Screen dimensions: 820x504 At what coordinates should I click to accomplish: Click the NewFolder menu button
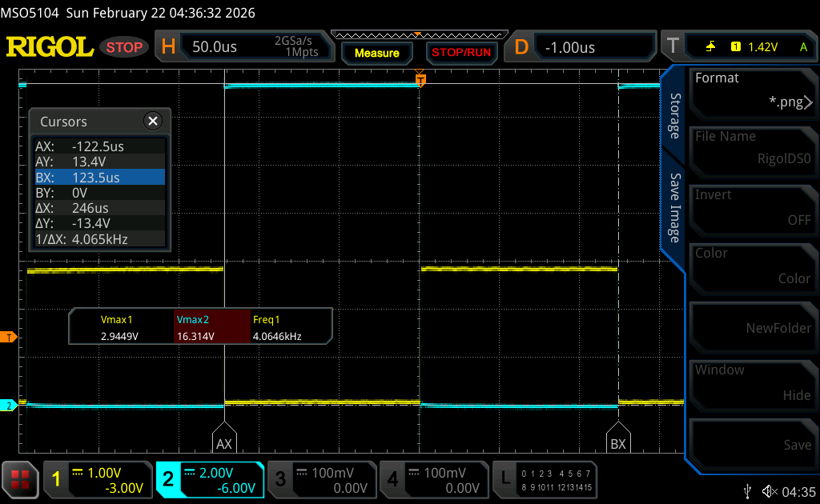tap(753, 326)
